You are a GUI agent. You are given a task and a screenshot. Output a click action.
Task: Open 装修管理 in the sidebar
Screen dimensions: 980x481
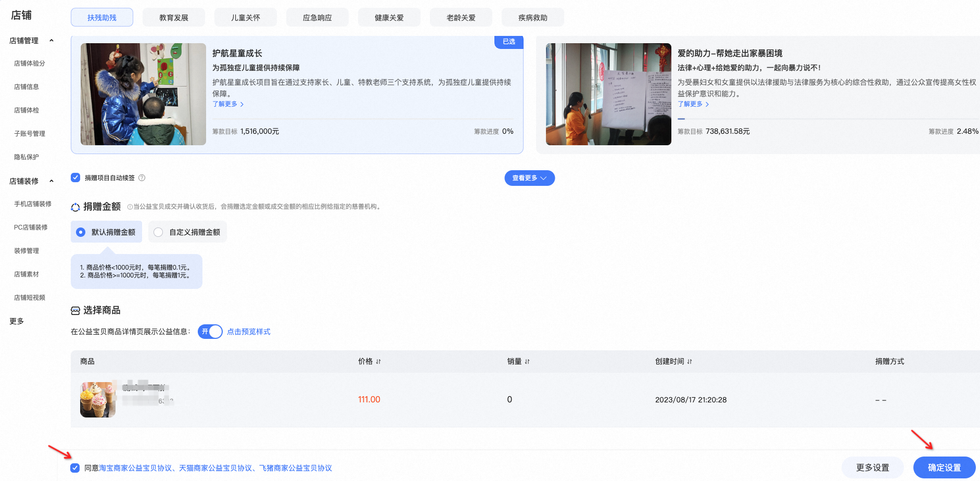point(27,251)
